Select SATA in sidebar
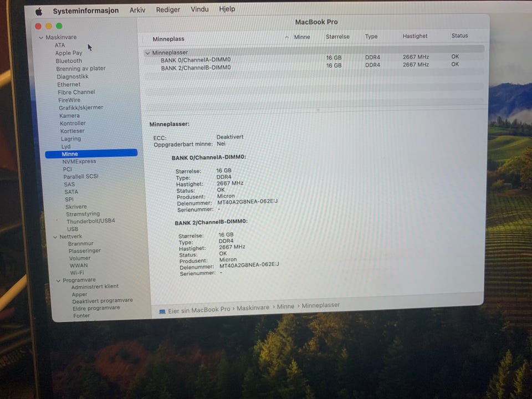The width and height of the screenshot is (532, 399). pos(71,192)
